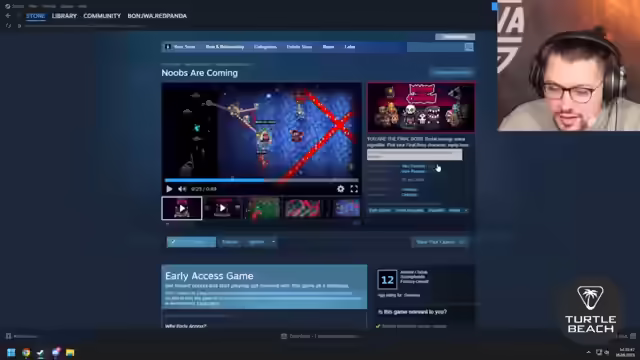Open the Points Shop link
Image resolution: width=640 pixels, height=360 pixels.
coord(299,47)
